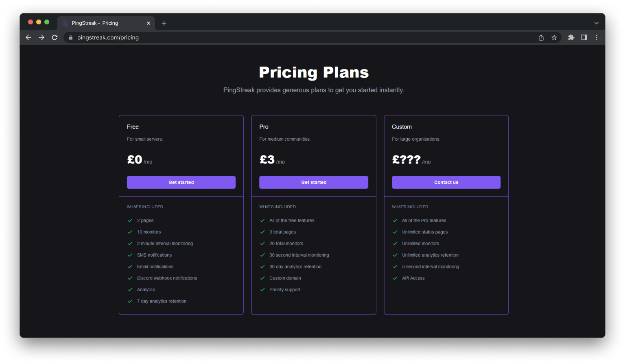This screenshot has width=625, height=364.
Task: Reload the PingStreak pricing page
Action: 55,37
